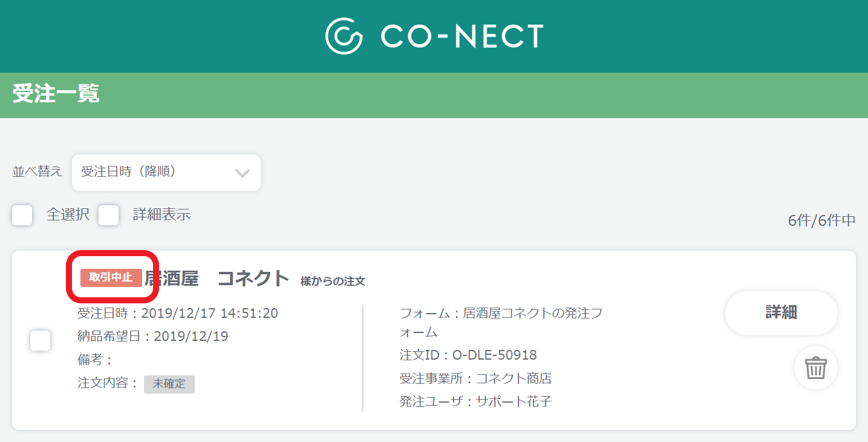Click the 受注日時：2019/12/17 14:51:20 line

[178, 313]
